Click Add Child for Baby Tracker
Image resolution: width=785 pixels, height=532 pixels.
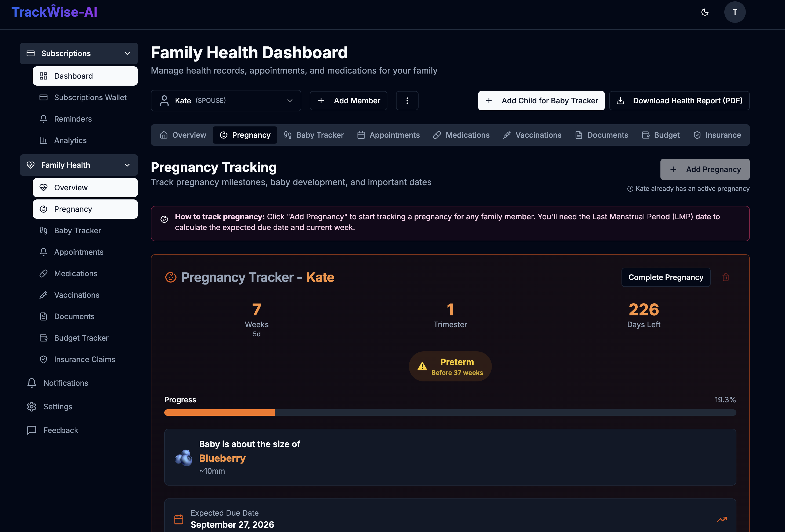(x=541, y=100)
